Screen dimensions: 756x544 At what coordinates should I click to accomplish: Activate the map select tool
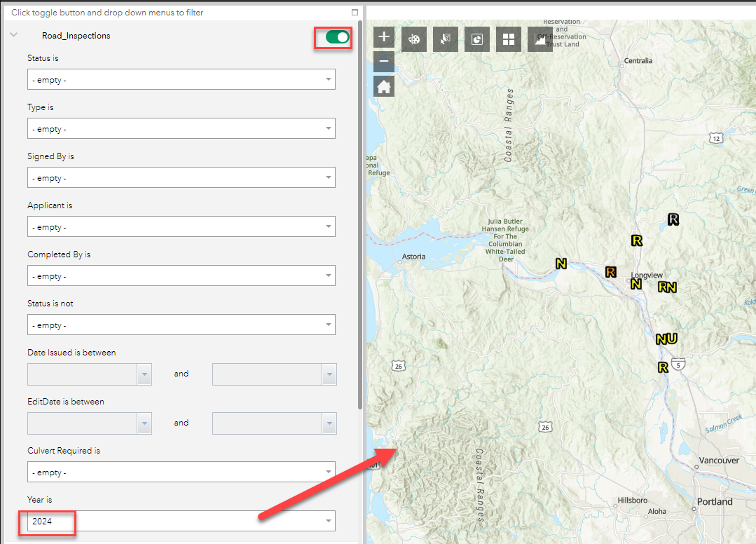pos(445,39)
